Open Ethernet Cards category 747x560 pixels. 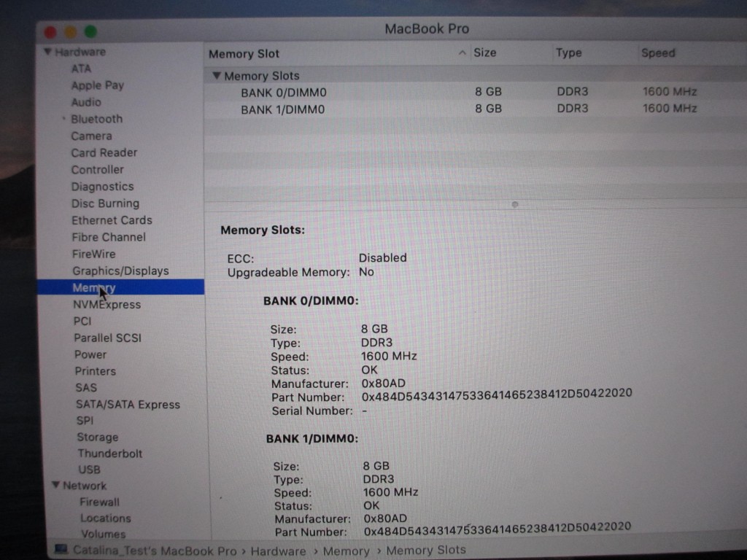pos(112,220)
